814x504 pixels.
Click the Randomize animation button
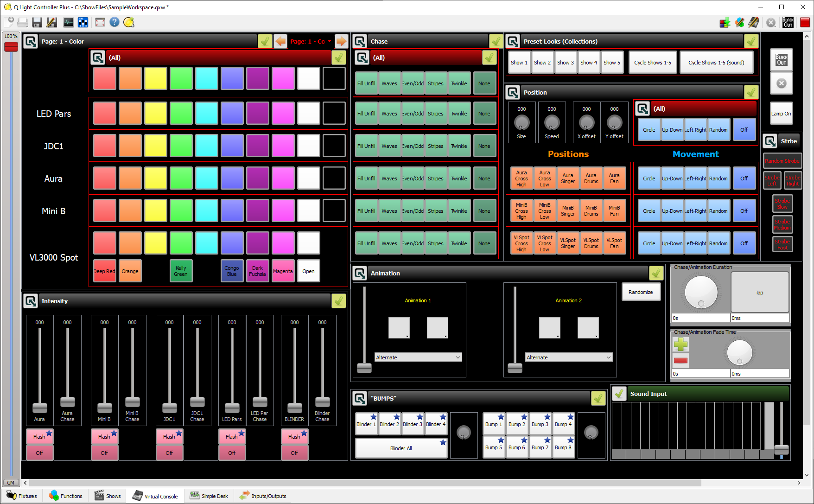pyautogui.click(x=641, y=292)
